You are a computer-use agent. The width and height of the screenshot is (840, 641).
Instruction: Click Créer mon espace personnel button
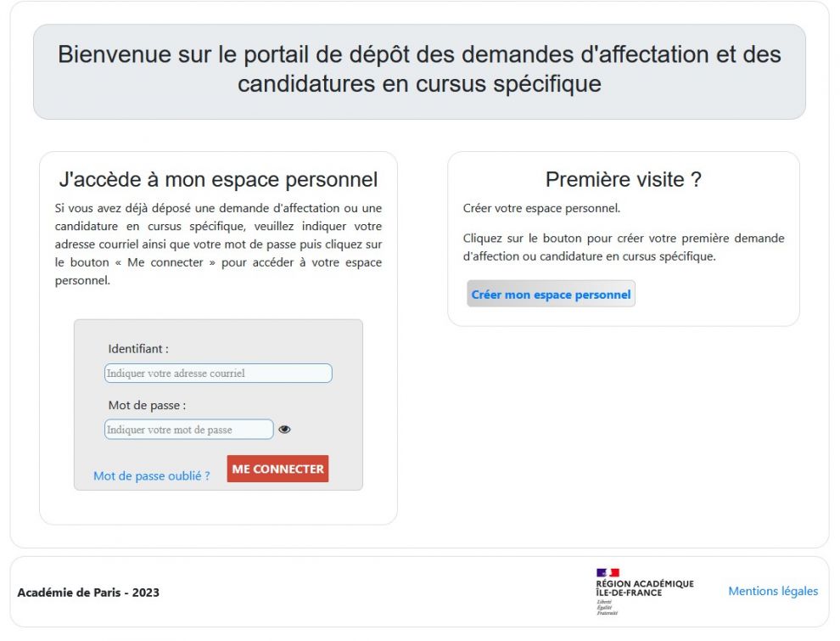(x=551, y=294)
